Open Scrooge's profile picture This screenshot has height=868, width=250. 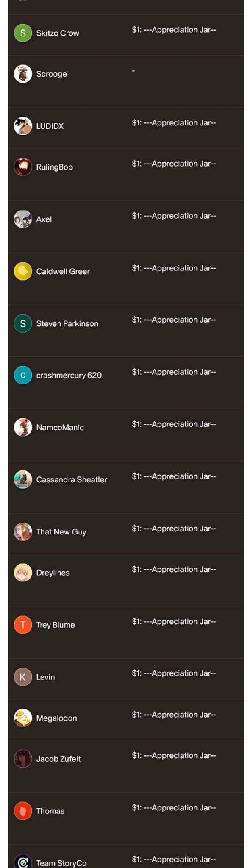23,74
